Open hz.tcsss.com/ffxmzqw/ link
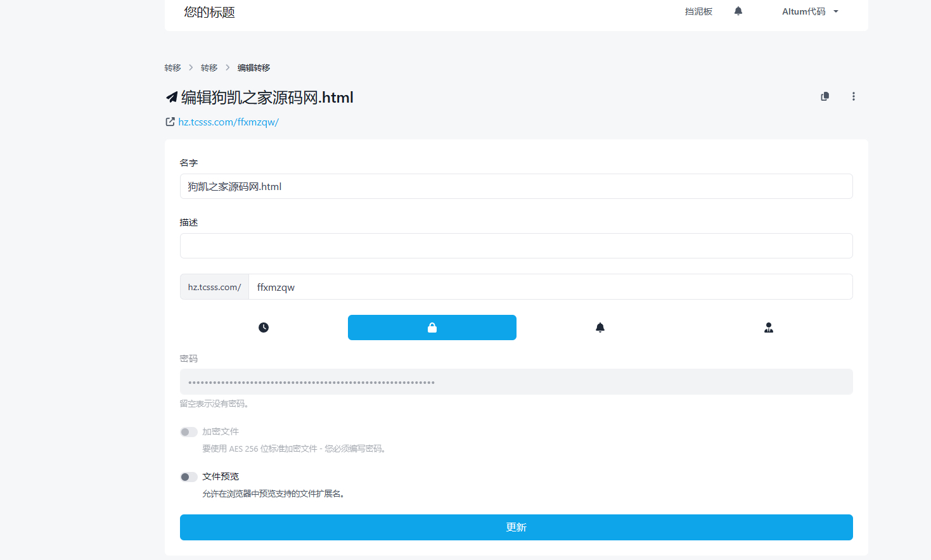The image size is (931, 560). (x=228, y=122)
